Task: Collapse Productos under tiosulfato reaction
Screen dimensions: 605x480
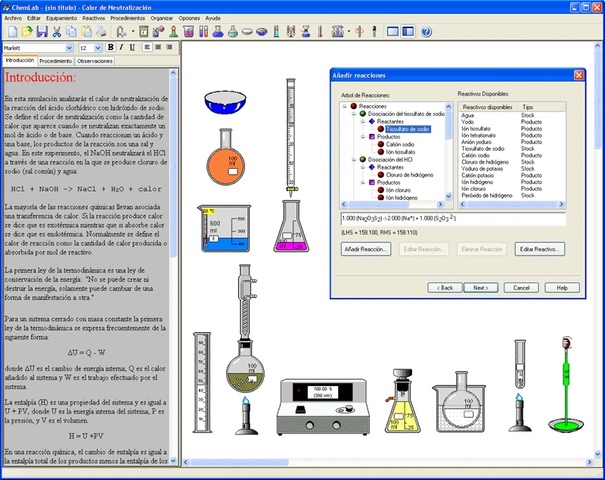Action: [x=363, y=137]
